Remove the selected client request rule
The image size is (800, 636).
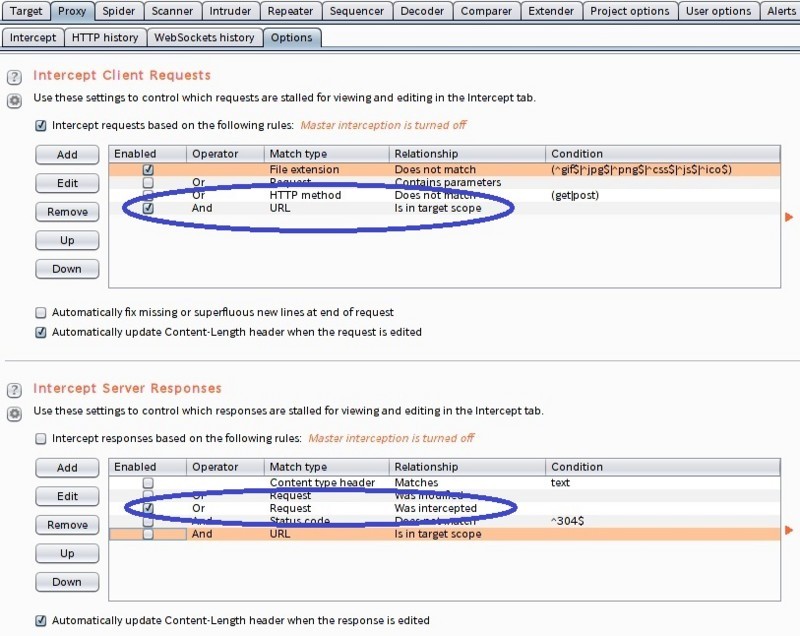coord(67,212)
